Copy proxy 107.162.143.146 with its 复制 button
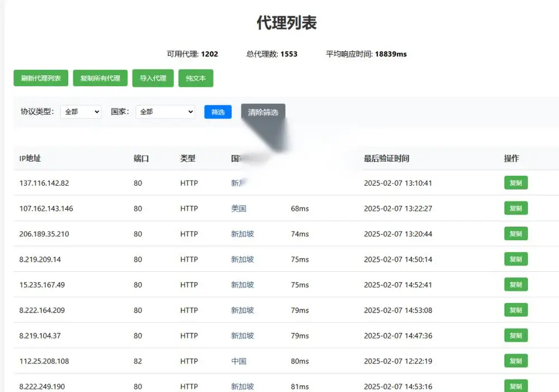The height and width of the screenshot is (392, 559). [x=516, y=208]
